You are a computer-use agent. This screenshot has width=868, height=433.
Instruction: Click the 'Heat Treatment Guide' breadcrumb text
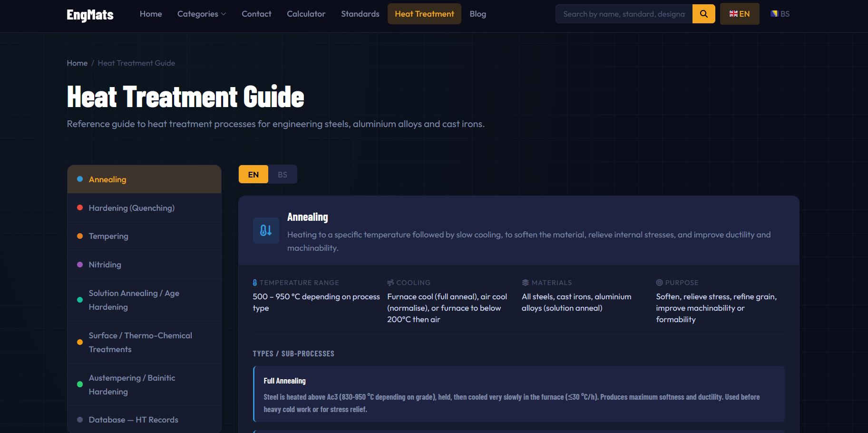pos(137,63)
